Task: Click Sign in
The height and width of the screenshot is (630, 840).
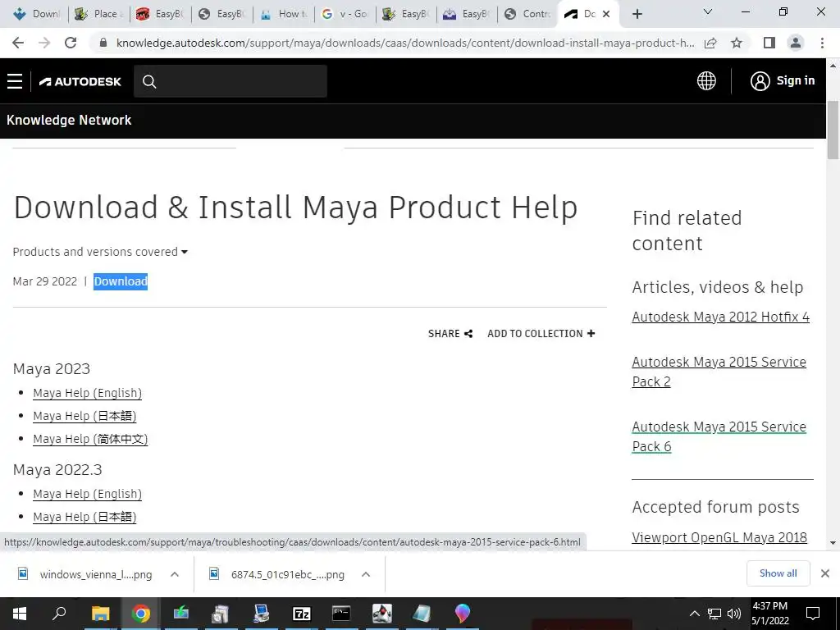Action: click(782, 81)
